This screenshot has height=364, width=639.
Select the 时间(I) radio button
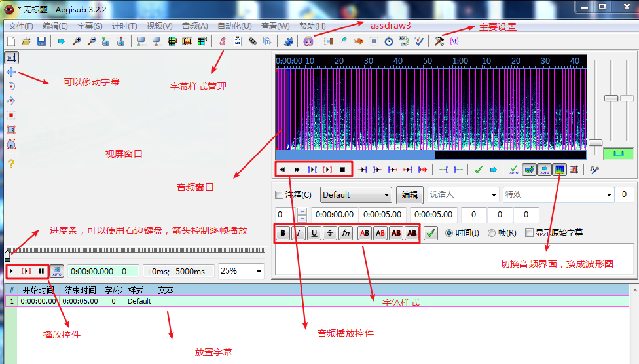pyautogui.click(x=449, y=233)
